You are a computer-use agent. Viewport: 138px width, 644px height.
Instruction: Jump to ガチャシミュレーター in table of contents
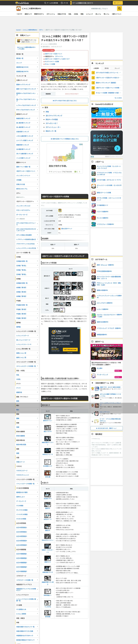pos(53,127)
